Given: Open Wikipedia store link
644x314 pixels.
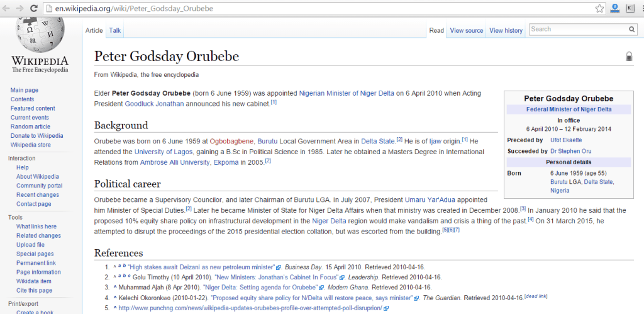Looking at the screenshot, I should pyautogui.click(x=31, y=145).
